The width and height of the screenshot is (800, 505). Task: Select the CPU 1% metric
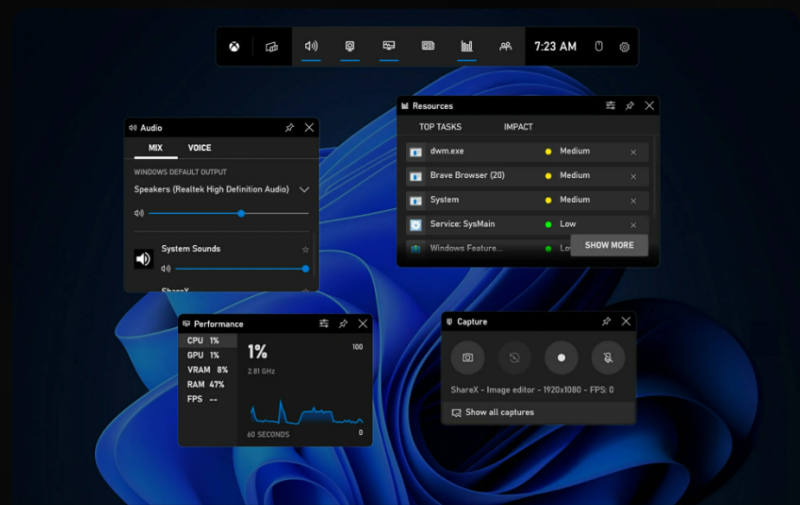pos(208,340)
